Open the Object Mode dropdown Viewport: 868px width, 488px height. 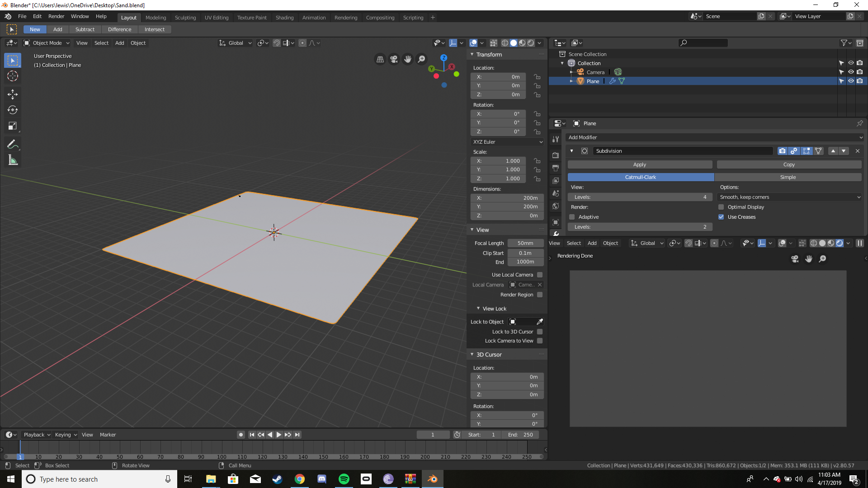(x=47, y=43)
